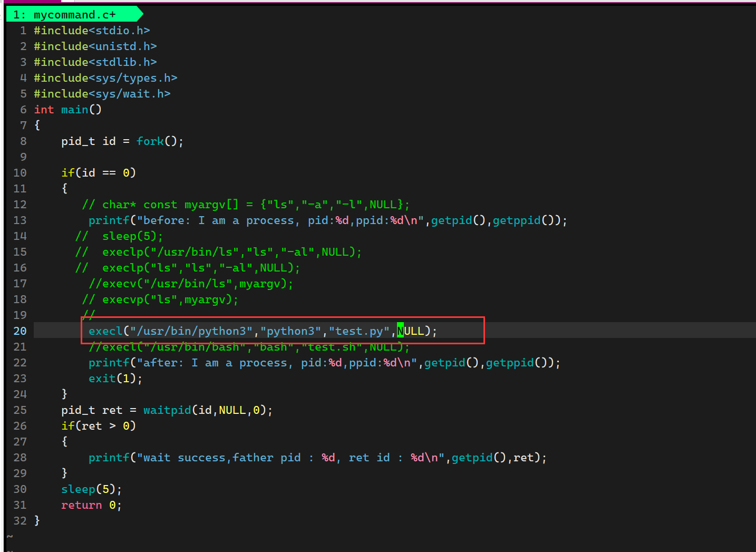The height and width of the screenshot is (552, 756).
Task: Click the if(ret > 0) statement
Action: point(99,426)
